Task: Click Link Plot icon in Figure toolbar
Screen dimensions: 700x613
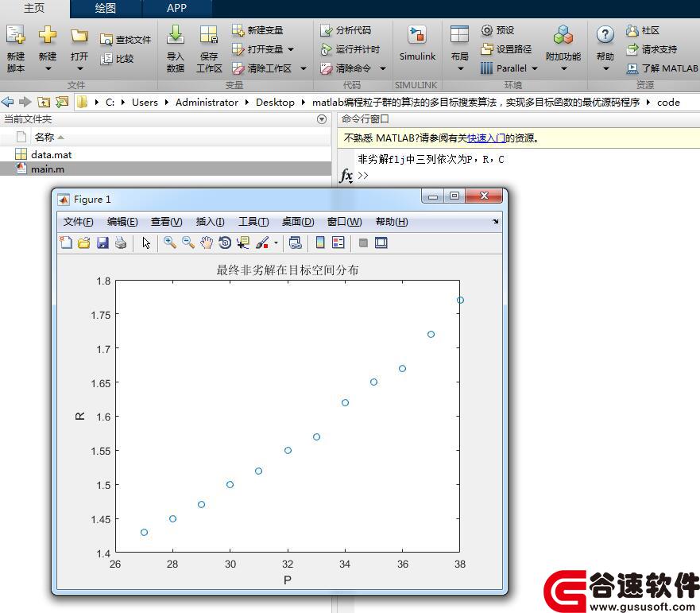Action: point(295,242)
